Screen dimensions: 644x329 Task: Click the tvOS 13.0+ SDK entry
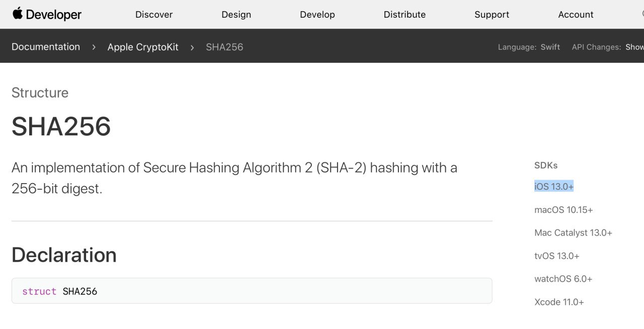[x=557, y=256]
